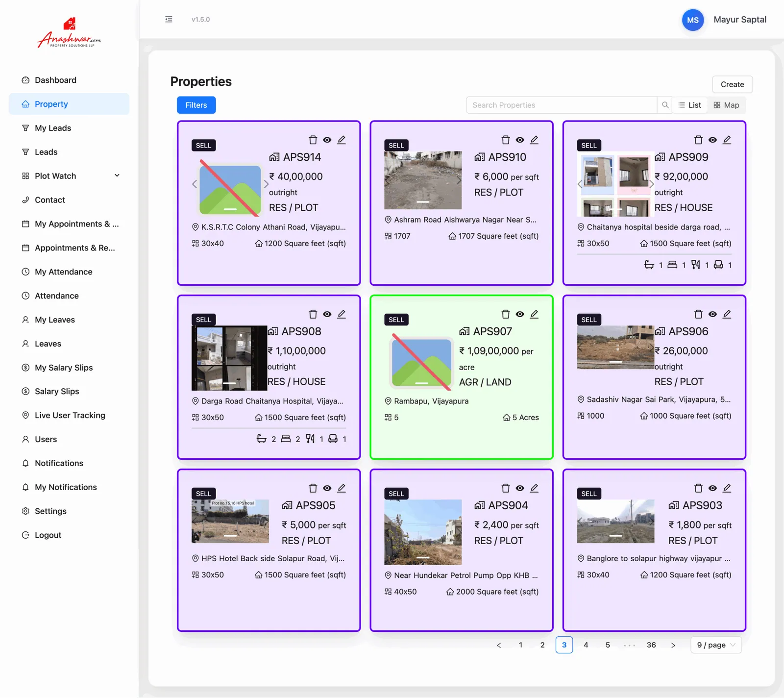Jump ahead via pagination ellipsis
This screenshot has height=698, width=784.
630,645
